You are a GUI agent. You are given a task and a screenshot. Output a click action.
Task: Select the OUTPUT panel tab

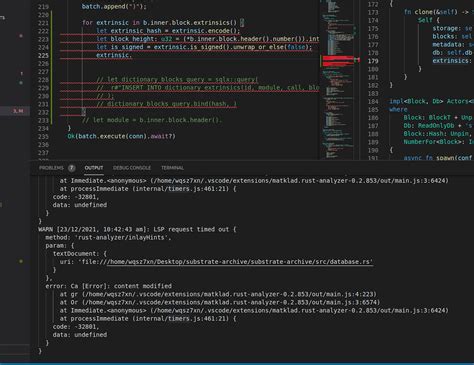[x=94, y=168]
